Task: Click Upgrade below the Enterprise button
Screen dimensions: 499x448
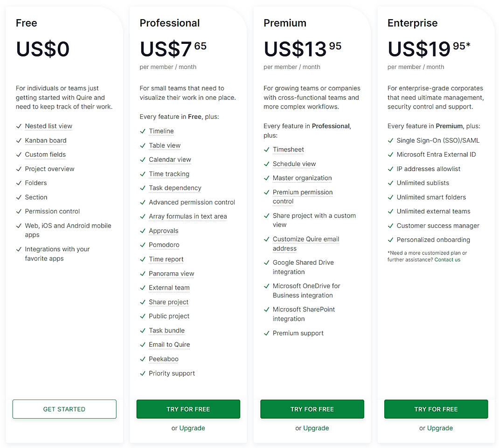Action: 440,428
